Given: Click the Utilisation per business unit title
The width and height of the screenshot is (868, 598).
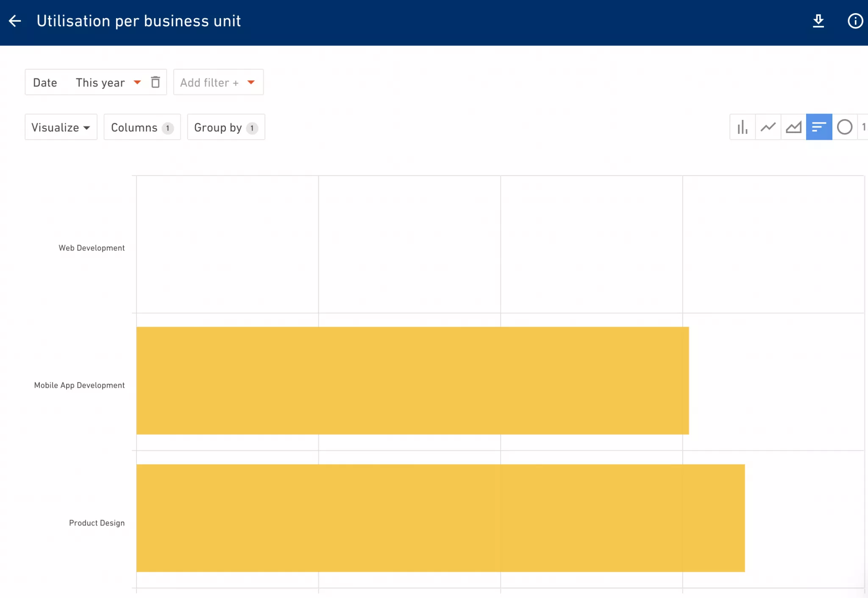Looking at the screenshot, I should [139, 21].
